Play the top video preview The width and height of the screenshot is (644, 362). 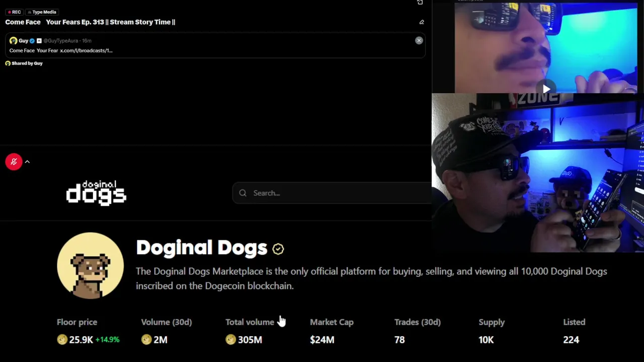[x=546, y=89]
